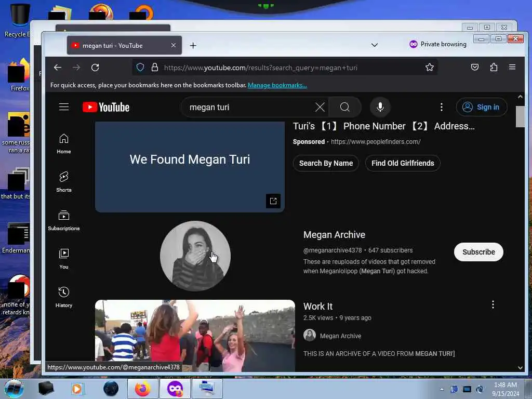Open the external link icon on the ad

[x=273, y=201]
